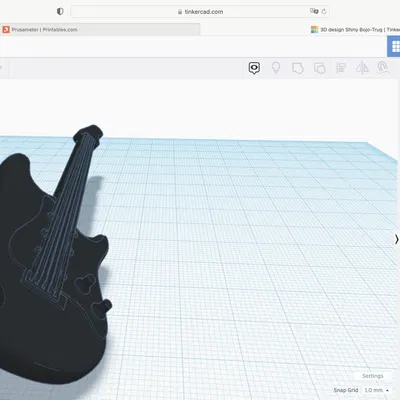The image size is (400, 400).
Task: Click the translate icon in address bar
Action: pos(314,11)
